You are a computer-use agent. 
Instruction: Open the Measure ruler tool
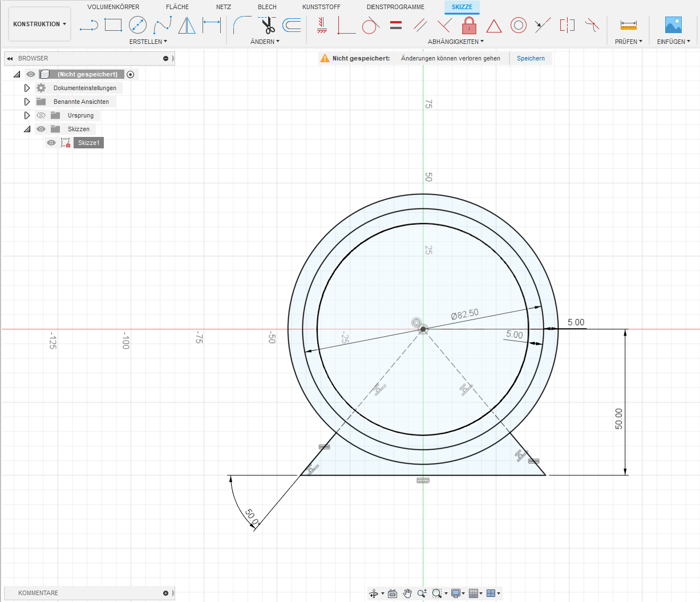(628, 25)
